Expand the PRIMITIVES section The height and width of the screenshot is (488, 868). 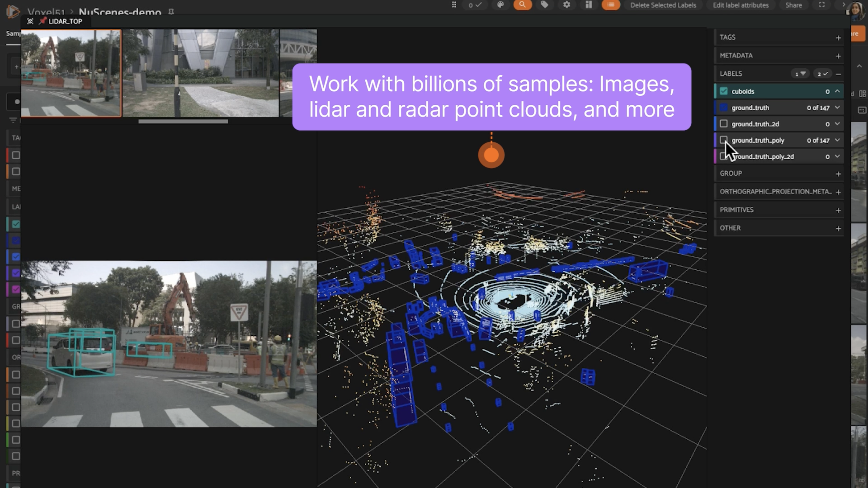(x=838, y=210)
